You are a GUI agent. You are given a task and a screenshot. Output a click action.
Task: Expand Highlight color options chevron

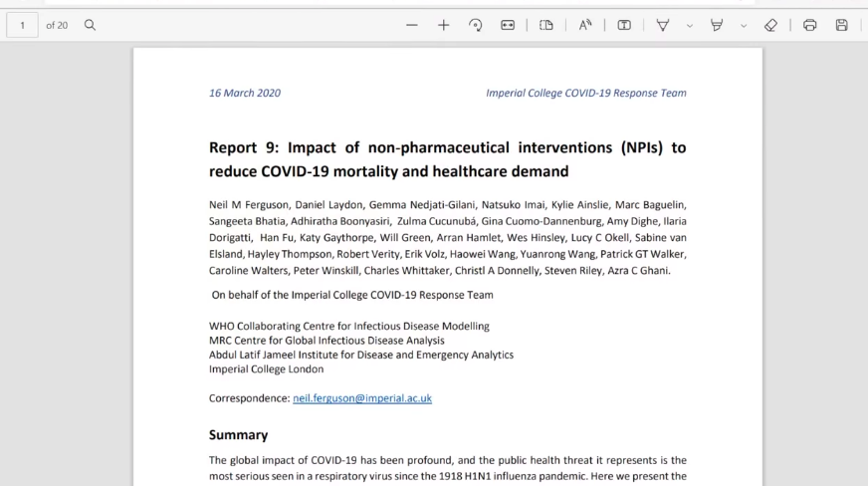coord(744,26)
